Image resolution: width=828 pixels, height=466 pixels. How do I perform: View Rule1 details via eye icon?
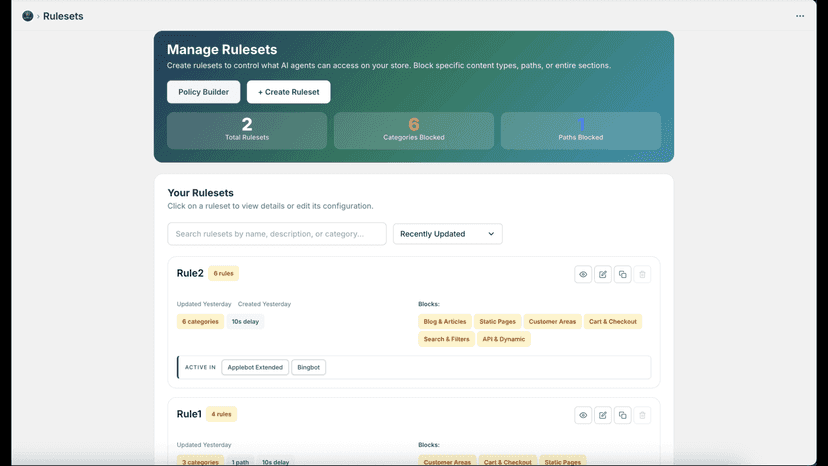tap(583, 415)
